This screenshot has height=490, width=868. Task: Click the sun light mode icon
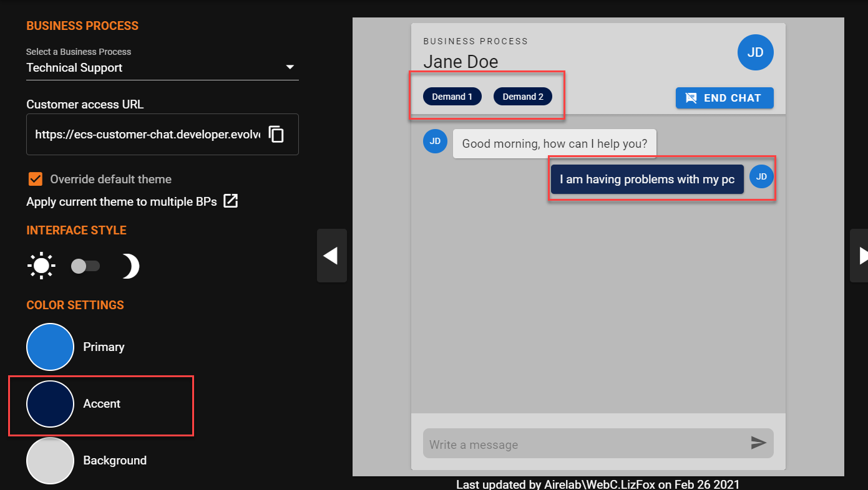coord(41,266)
